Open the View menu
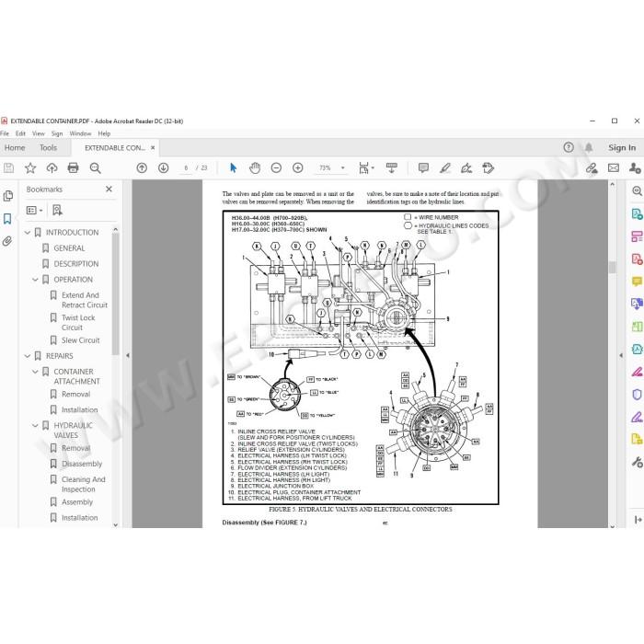 39,133
